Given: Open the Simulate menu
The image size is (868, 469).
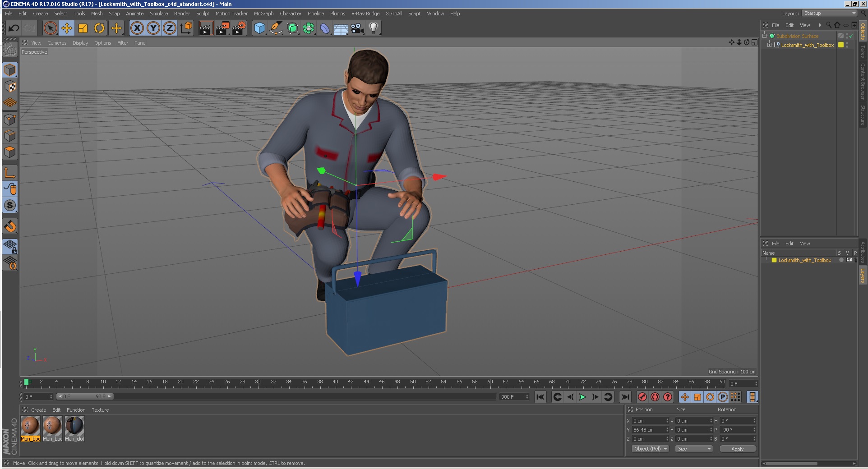Looking at the screenshot, I should point(159,14).
